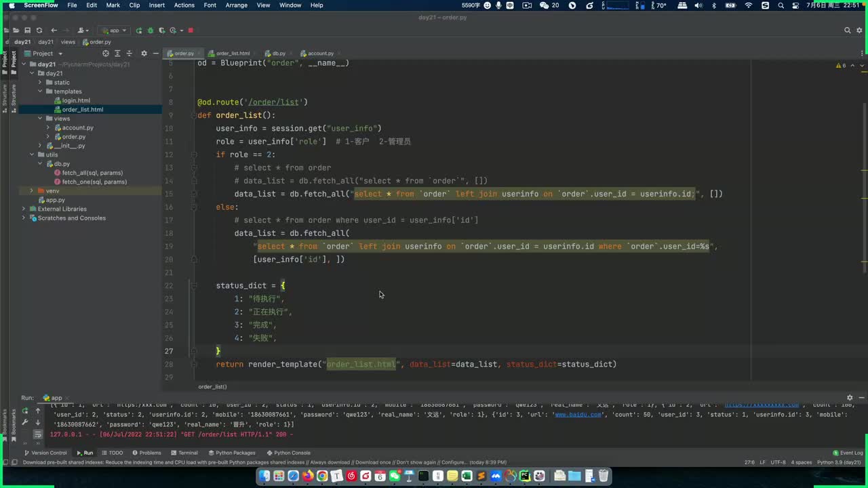Collapse the views folder
868x488 pixels.
pyautogui.click(x=40, y=119)
